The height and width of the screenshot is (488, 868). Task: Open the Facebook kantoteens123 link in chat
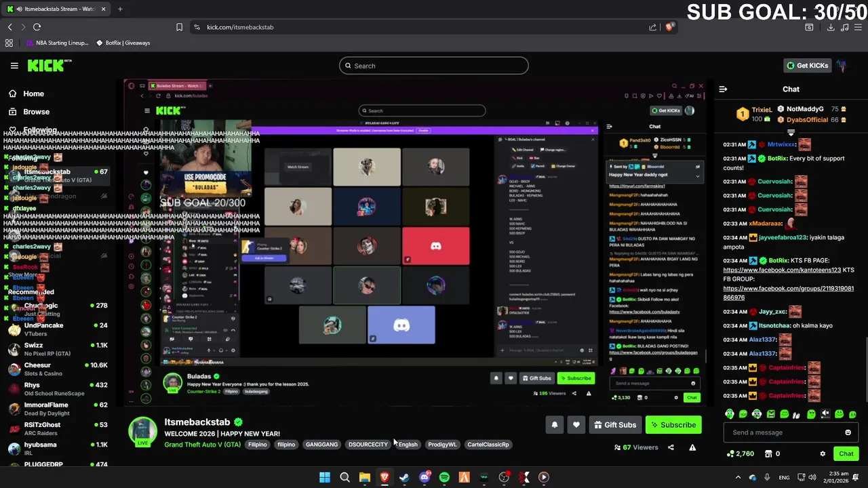[782, 270]
